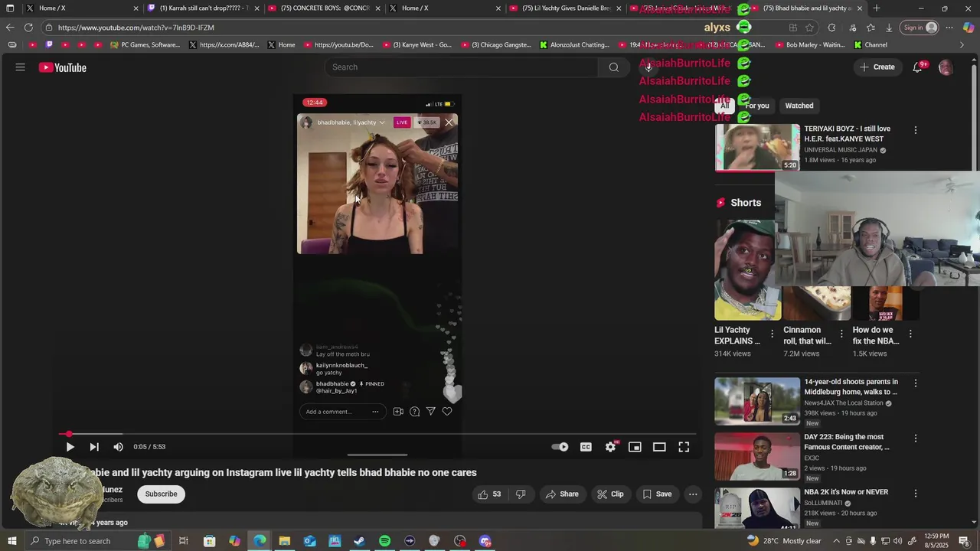Open the player settings gear
The height and width of the screenshot is (551, 980).
tap(610, 447)
